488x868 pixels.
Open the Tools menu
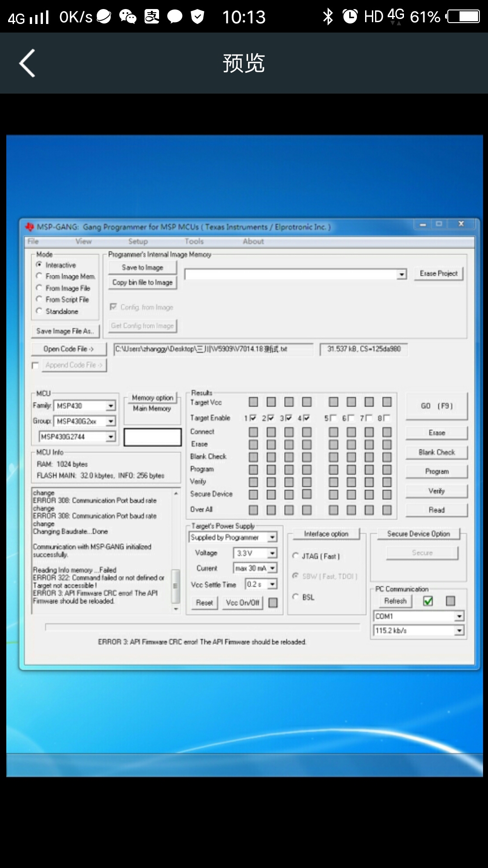coord(194,241)
